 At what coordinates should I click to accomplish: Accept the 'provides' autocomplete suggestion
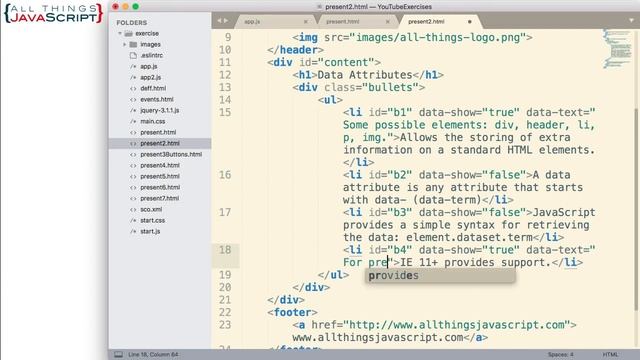tap(440, 276)
